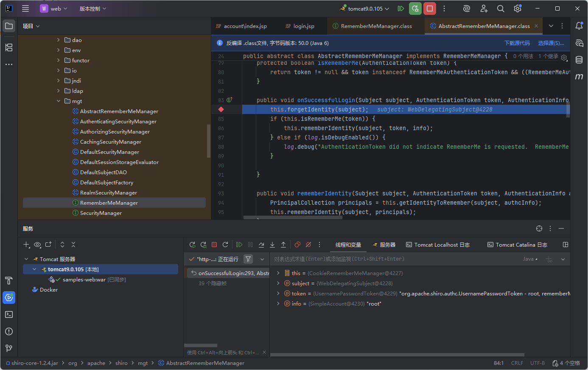Expand the 'token' variable node
This screenshot has width=588, height=370.
point(278,294)
